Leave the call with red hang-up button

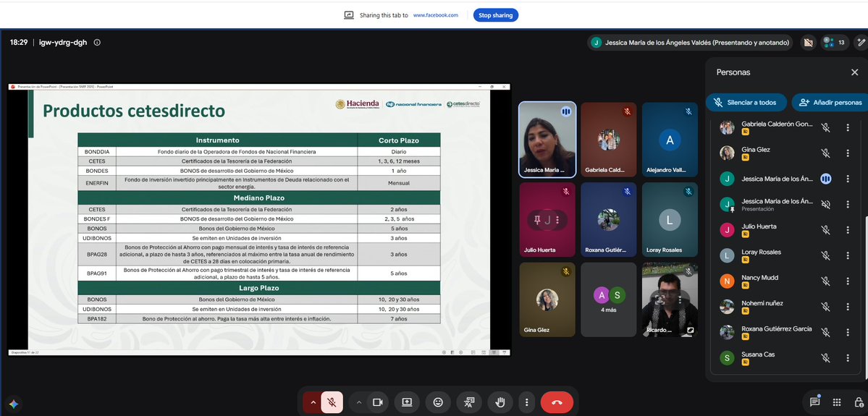coord(557,402)
